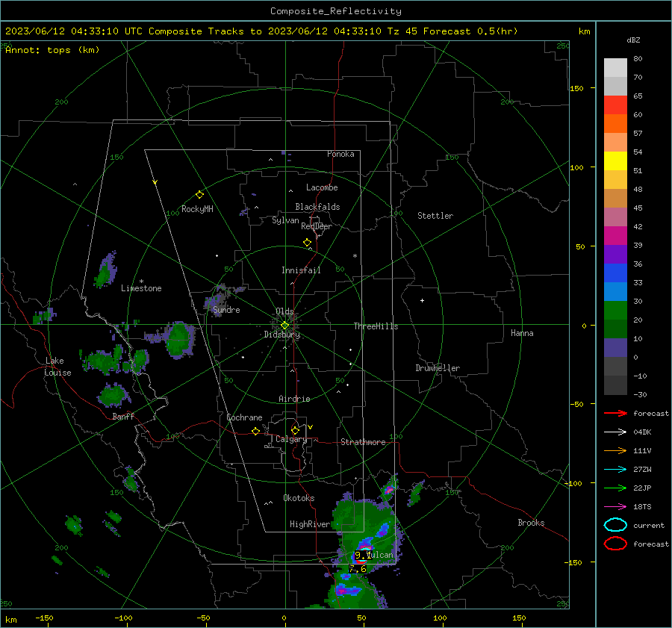Click the green echo above Limestone
Screen dimensions: 672x628
105,270
